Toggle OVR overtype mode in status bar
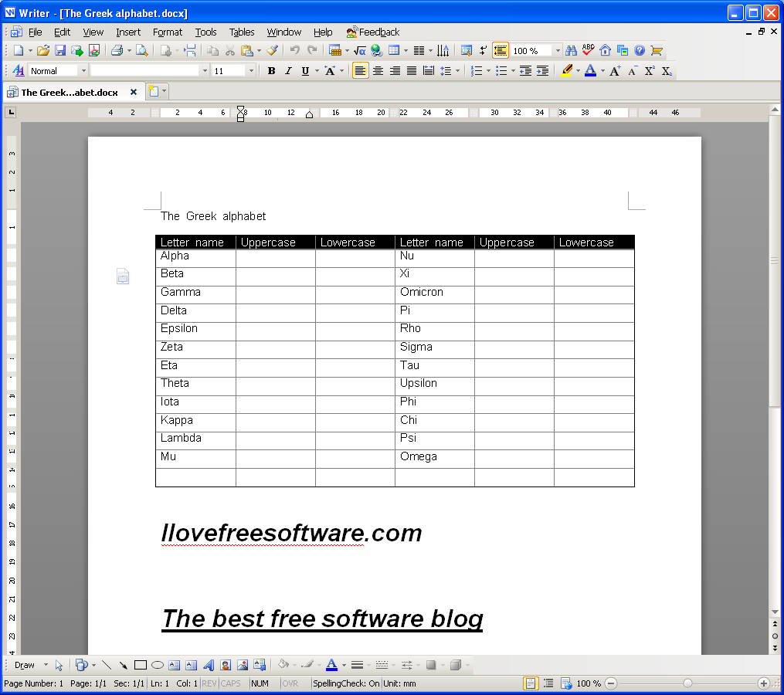The width and height of the screenshot is (784, 695). tap(290, 683)
